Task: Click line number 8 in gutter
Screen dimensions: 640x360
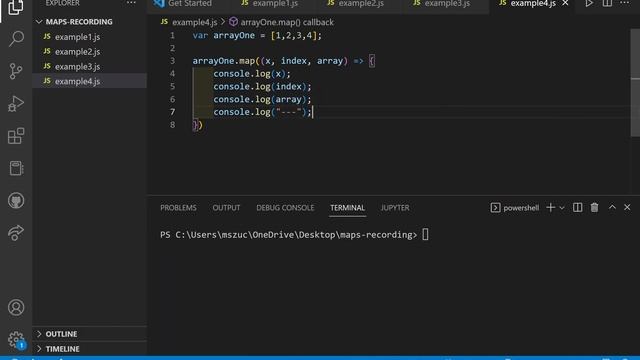Action: coord(172,124)
